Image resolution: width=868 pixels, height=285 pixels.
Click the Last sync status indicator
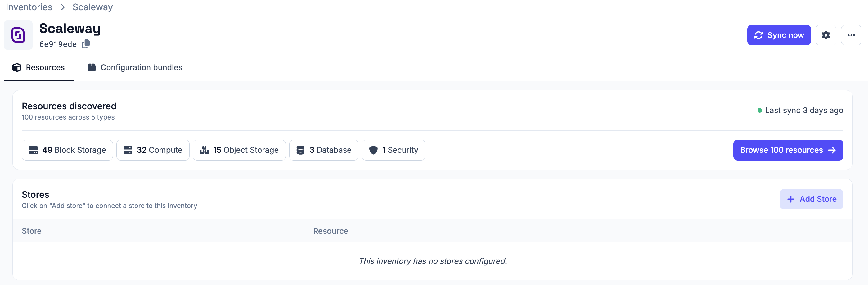800,110
